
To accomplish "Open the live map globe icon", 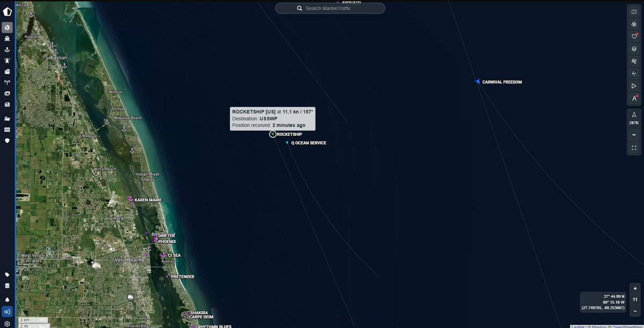I will tap(7, 27).
